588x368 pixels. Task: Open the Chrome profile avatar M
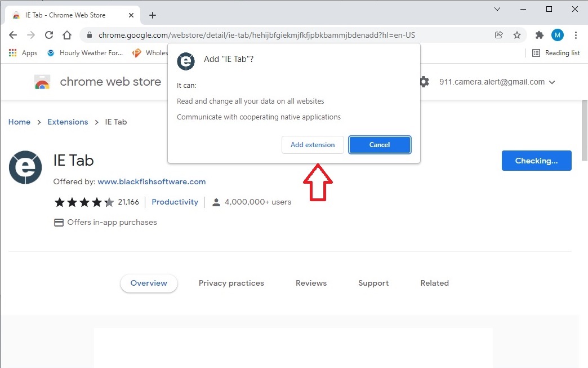(x=558, y=35)
